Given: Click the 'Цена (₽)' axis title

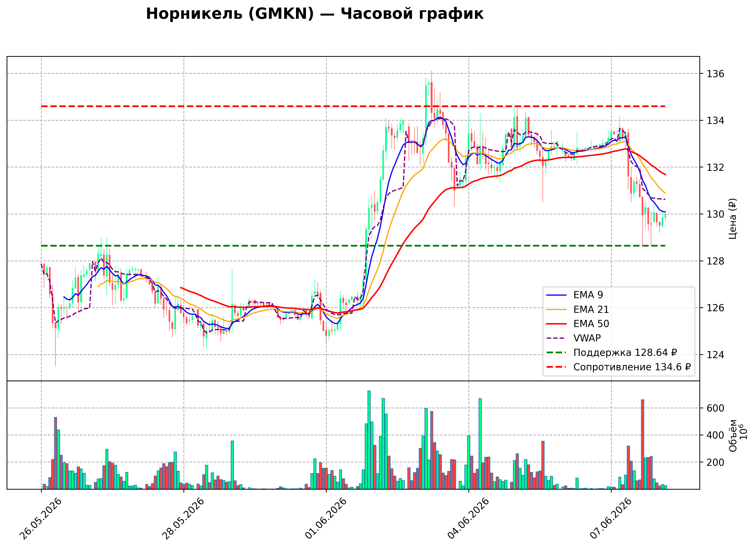Looking at the screenshot, I should [733, 218].
